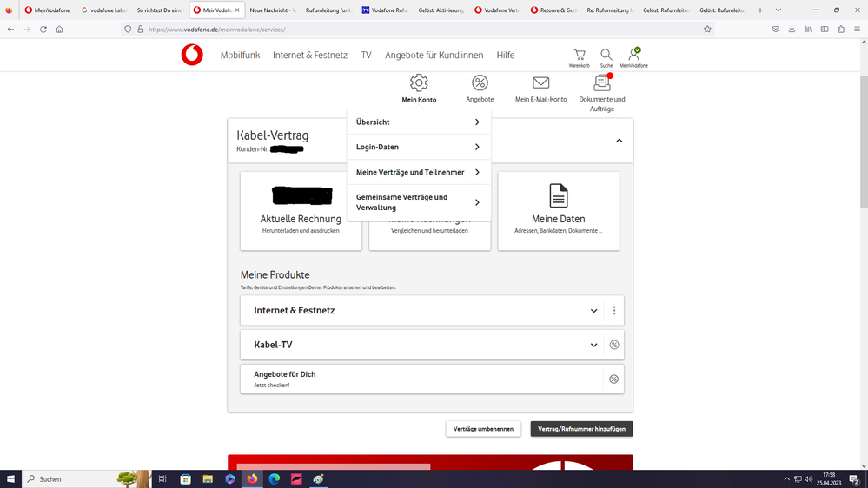Open the Angebote percent icon
The width and height of the screenshot is (868, 488).
point(480,89)
